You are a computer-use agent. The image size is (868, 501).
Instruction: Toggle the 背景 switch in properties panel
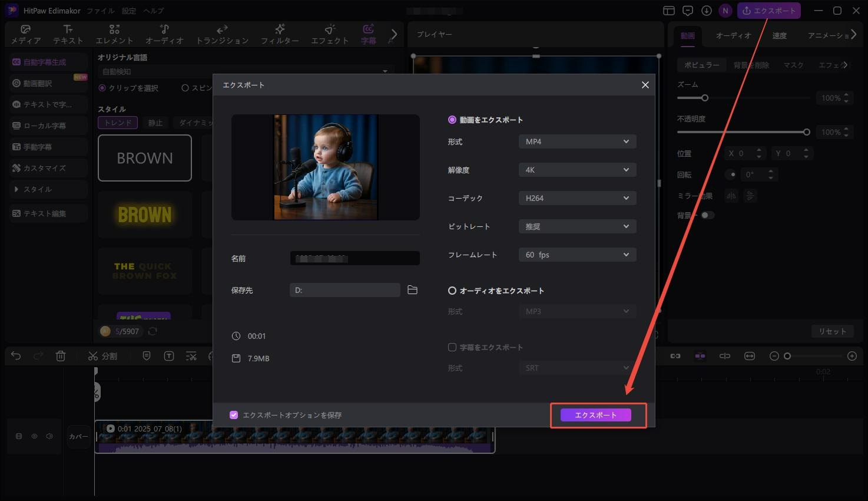pos(707,215)
